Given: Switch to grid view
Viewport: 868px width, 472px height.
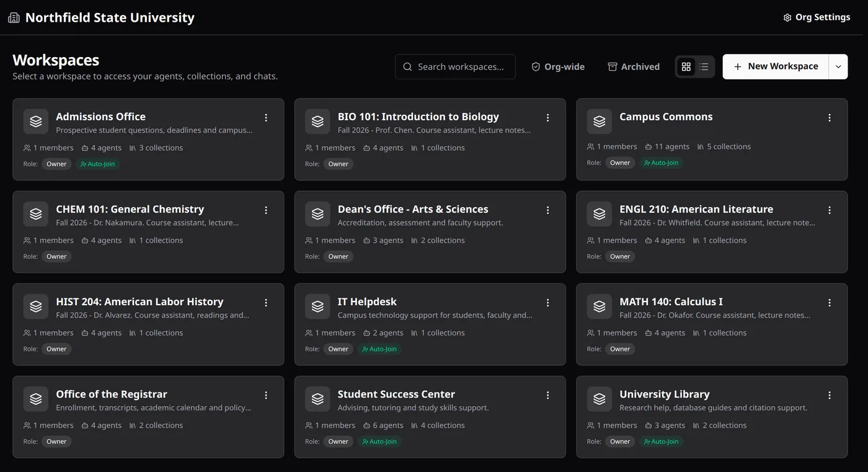Looking at the screenshot, I should point(686,67).
